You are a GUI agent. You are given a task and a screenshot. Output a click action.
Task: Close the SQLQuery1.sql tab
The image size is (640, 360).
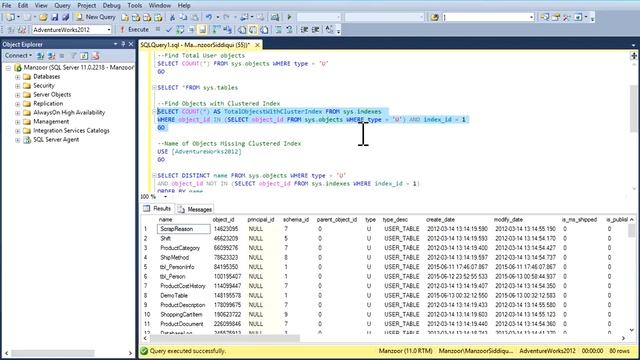[258, 45]
